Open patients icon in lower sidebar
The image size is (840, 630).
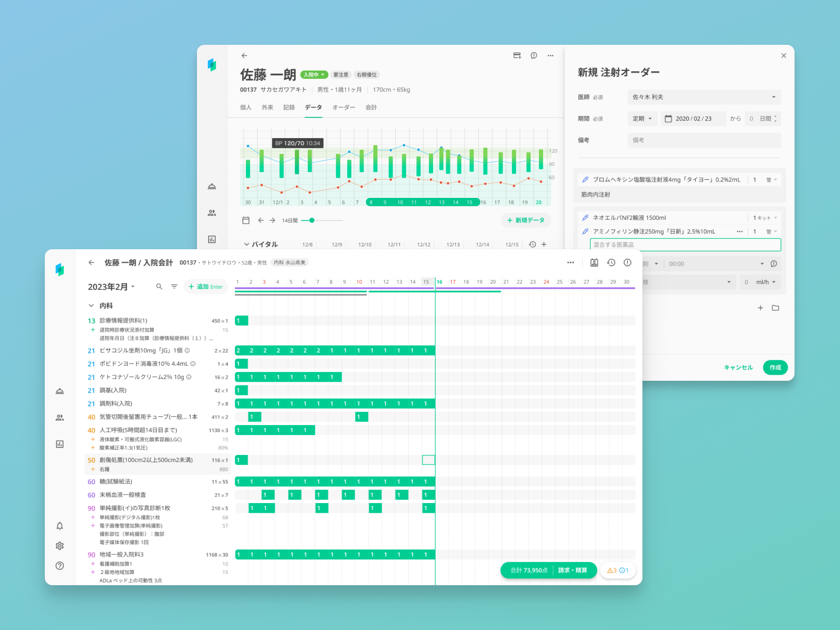(60, 418)
